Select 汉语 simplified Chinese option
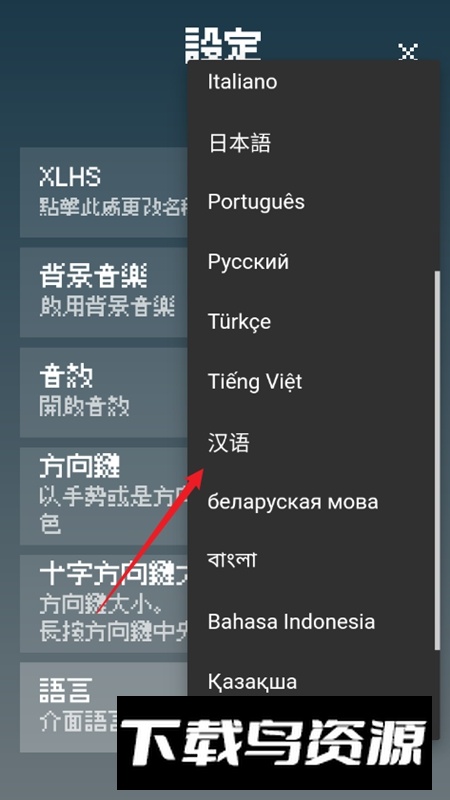450x800 pixels. coord(313,442)
